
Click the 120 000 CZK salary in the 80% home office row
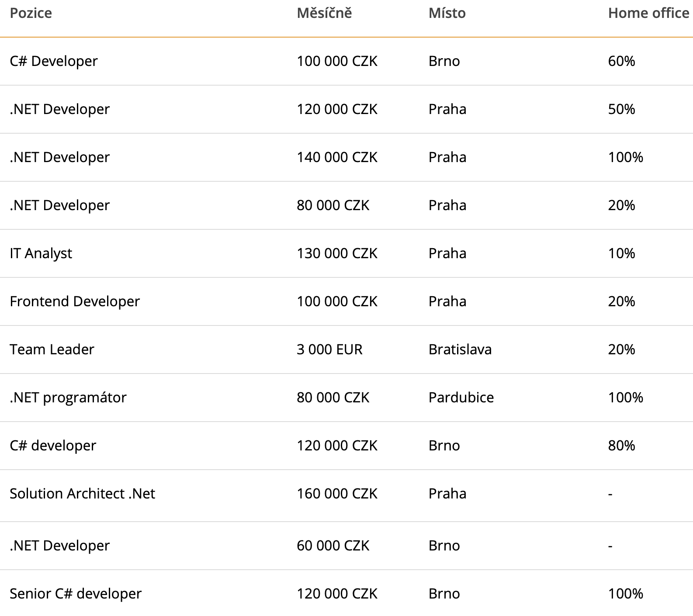[x=337, y=446]
